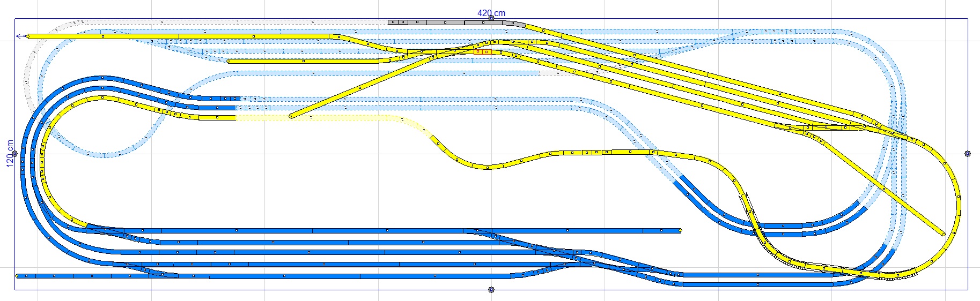Click the arrow at the top-left track end

point(20,36)
